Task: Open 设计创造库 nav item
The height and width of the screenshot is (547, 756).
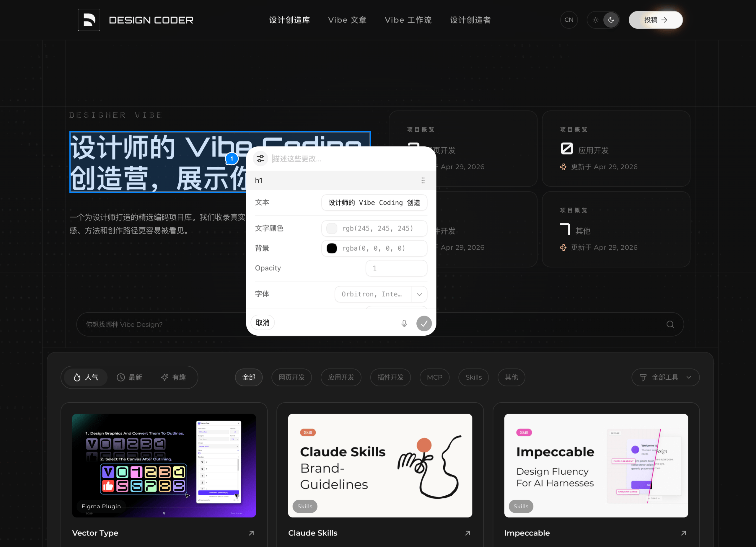Action: (x=290, y=20)
